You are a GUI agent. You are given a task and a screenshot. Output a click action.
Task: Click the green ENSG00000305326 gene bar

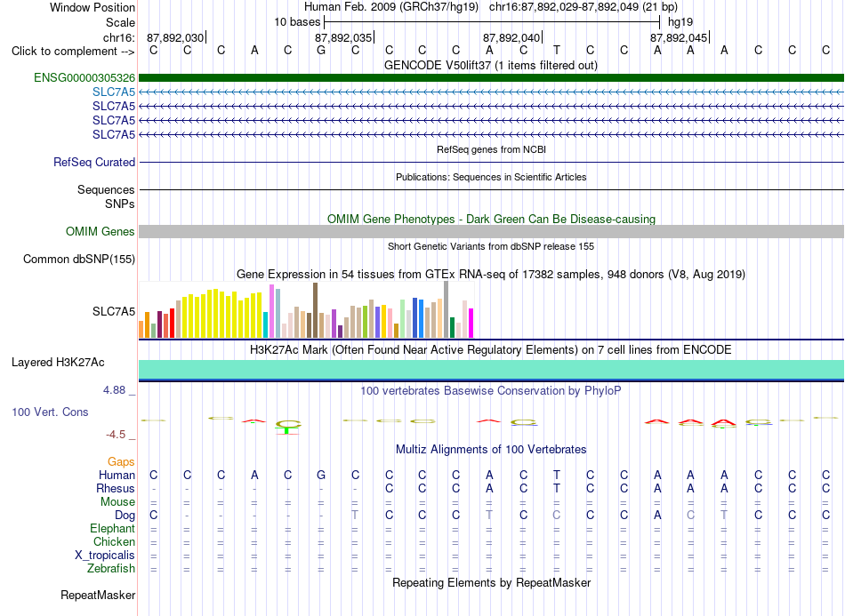[x=491, y=78]
